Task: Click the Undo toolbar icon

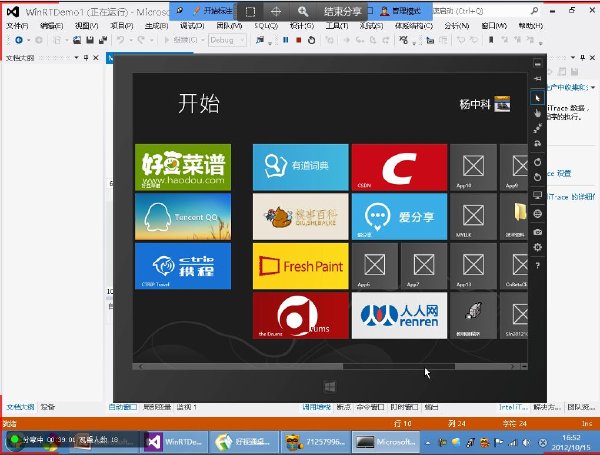Action: [x=121, y=40]
